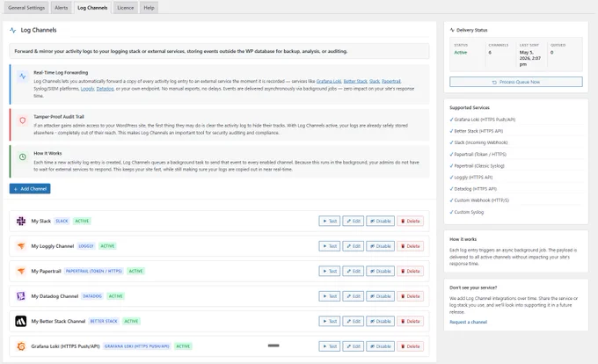This screenshot has width=598, height=364.
Task: Delete the My Slack channel
Action: coord(411,221)
